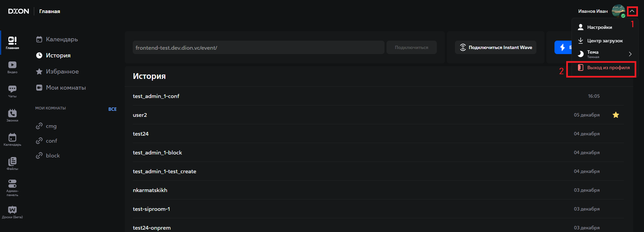Select Settings in profile menu
This screenshot has width=644, height=232.
599,27
